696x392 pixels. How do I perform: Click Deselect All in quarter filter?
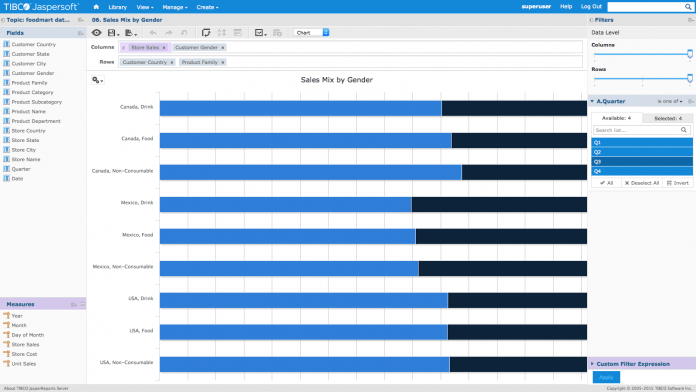pyautogui.click(x=642, y=183)
